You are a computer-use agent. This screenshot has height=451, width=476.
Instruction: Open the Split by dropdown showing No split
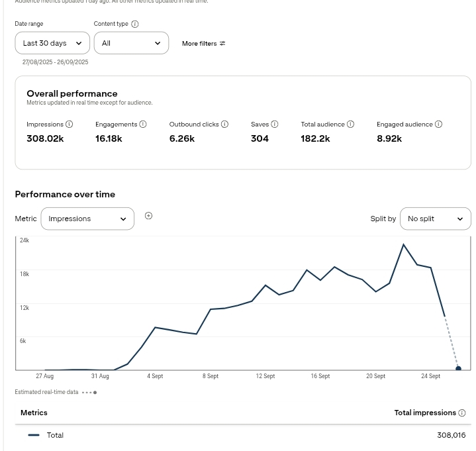(436, 219)
